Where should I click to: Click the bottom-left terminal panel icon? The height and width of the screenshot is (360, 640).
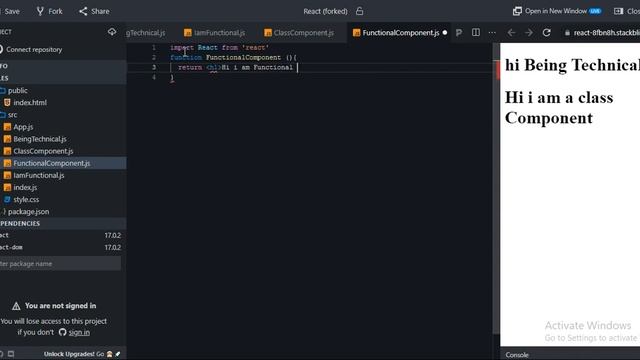tap(11, 354)
